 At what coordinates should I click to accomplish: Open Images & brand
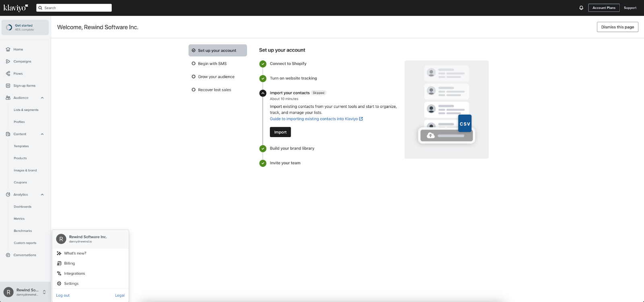25,170
